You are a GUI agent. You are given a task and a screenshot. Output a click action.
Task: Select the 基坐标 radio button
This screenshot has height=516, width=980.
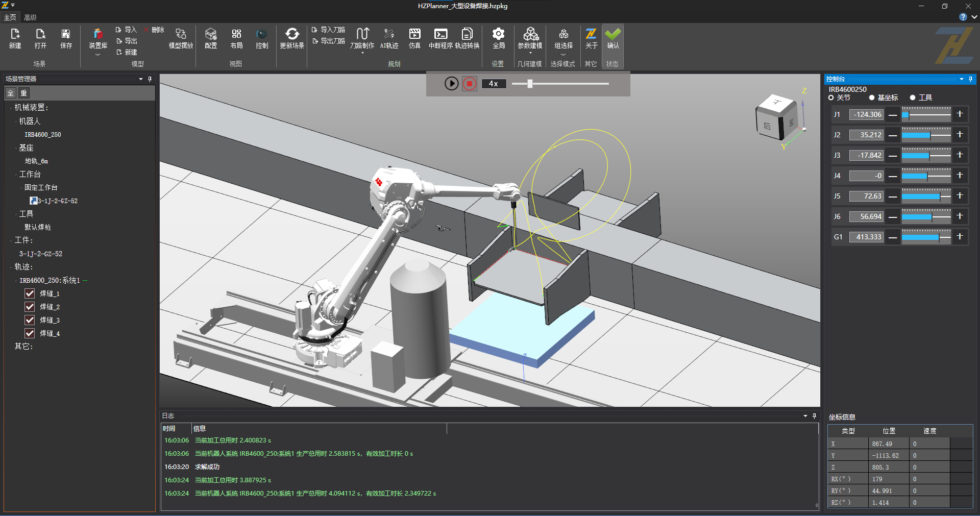[872, 97]
